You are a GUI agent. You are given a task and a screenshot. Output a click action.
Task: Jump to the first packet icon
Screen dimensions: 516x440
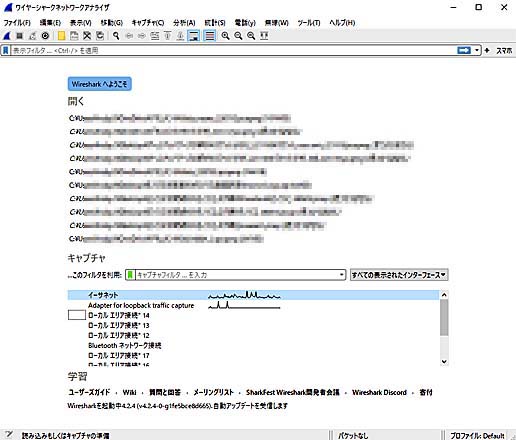168,36
